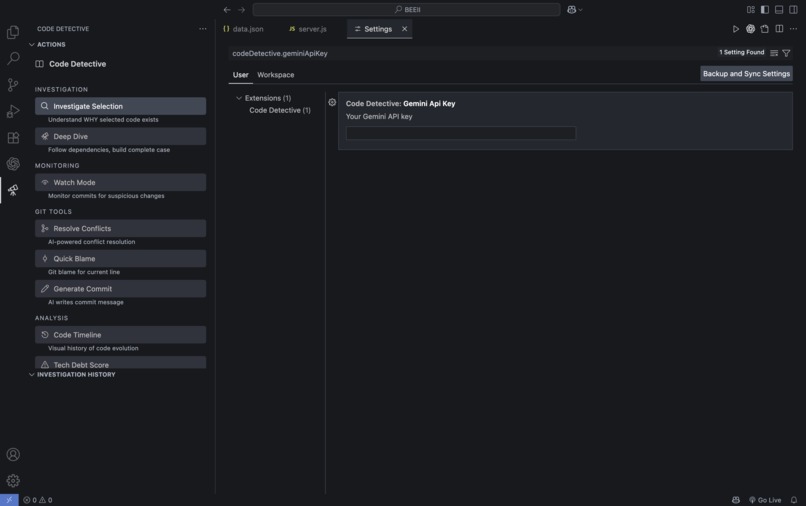Toggle the bottom panel visibility
This screenshot has height=506, width=806.
pyautogui.click(x=779, y=9)
